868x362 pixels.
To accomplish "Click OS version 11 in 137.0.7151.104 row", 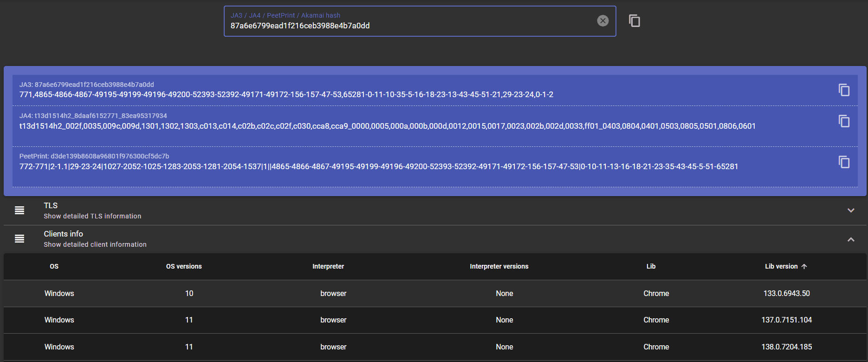I will click(x=189, y=320).
